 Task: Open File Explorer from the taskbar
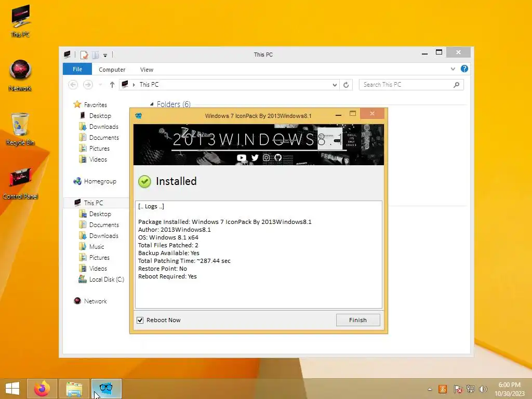click(74, 389)
